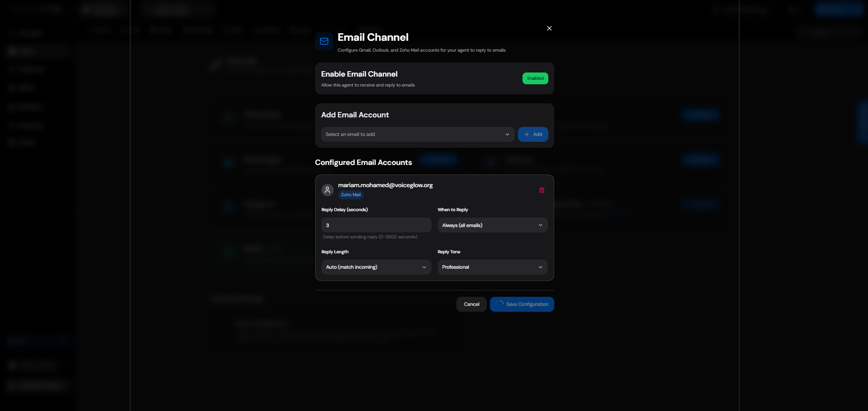The width and height of the screenshot is (868, 411).
Task: Toggle the green Enabled email channel button
Action: [535, 78]
